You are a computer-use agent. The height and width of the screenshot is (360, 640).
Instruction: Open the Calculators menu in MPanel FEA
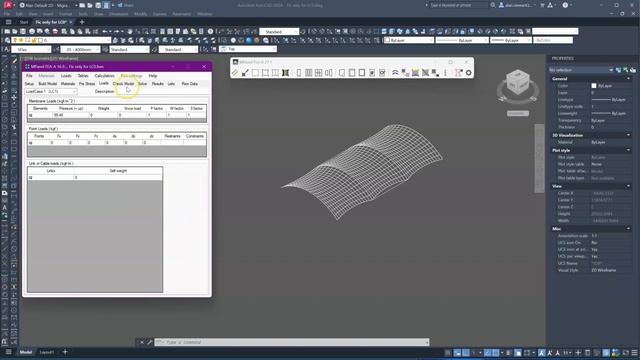click(104, 76)
